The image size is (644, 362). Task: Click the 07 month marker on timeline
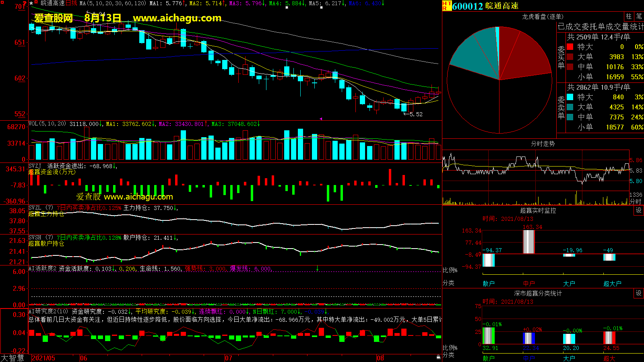click(228, 358)
